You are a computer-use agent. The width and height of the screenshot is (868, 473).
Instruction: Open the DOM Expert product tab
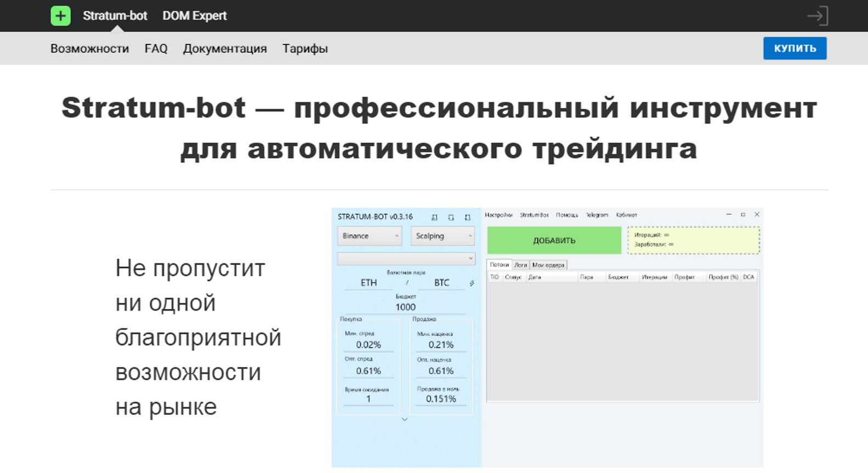(x=194, y=16)
